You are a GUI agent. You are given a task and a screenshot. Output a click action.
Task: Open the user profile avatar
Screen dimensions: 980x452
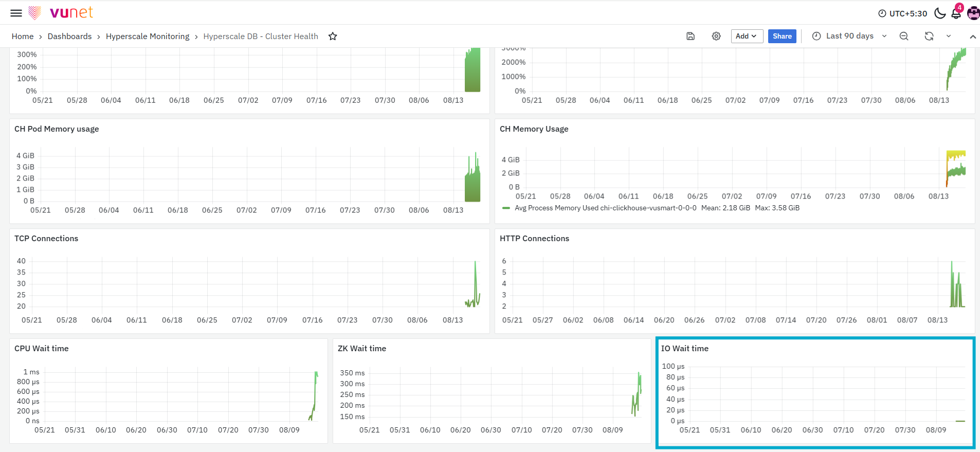point(973,13)
